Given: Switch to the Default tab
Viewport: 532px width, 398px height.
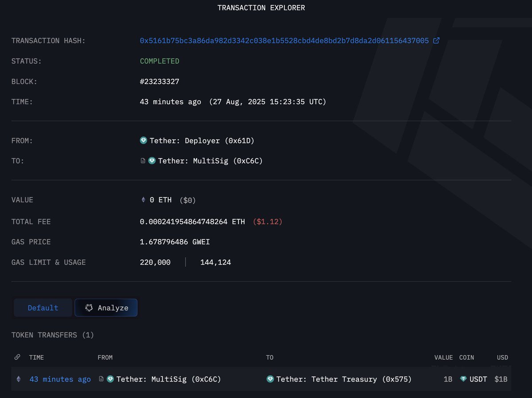Looking at the screenshot, I should click(43, 308).
